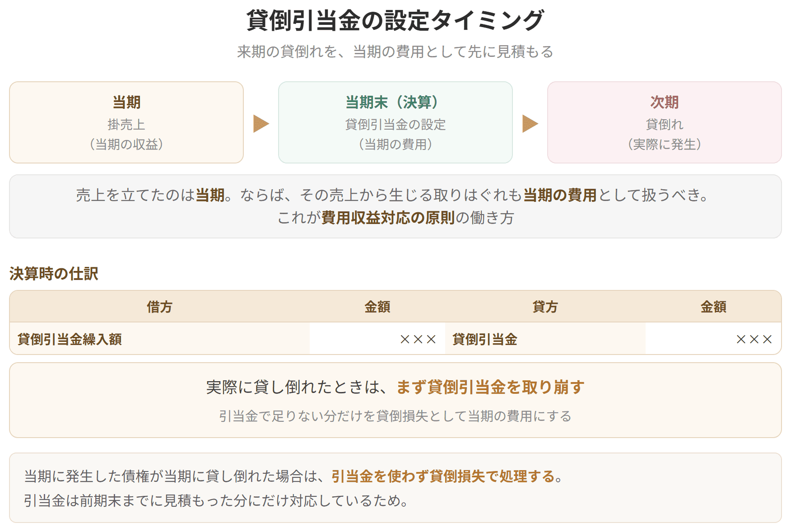This screenshot has height=532, width=791.
Task: Click the line 引当金は前期末までに見積もった分にだけ対応しているため
Action: pyautogui.click(x=216, y=500)
